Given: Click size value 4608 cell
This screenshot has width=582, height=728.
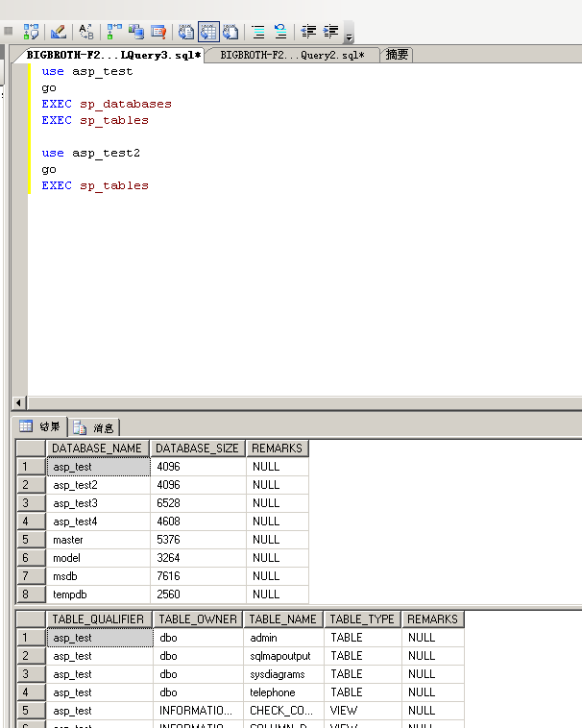Looking at the screenshot, I should pos(198,522).
